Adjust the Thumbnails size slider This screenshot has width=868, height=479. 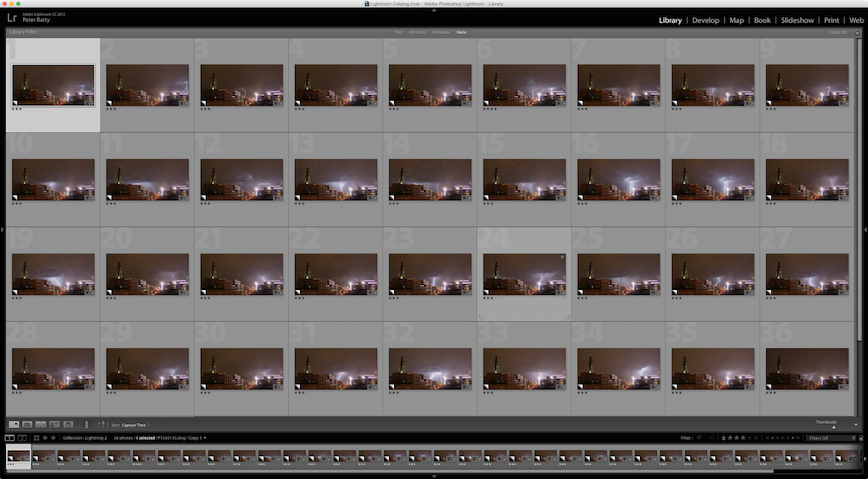[x=832, y=426]
